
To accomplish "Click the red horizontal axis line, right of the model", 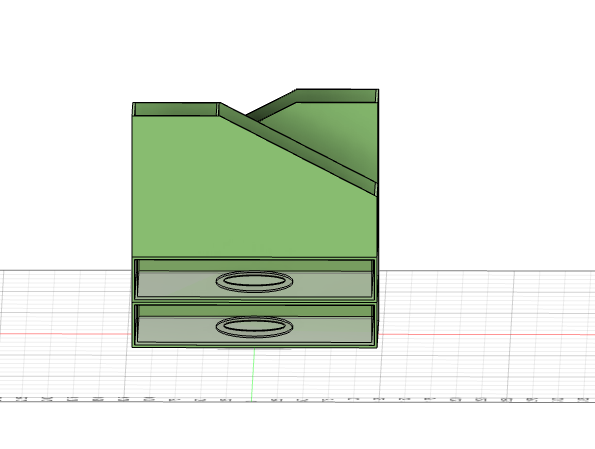I will point(487,335).
